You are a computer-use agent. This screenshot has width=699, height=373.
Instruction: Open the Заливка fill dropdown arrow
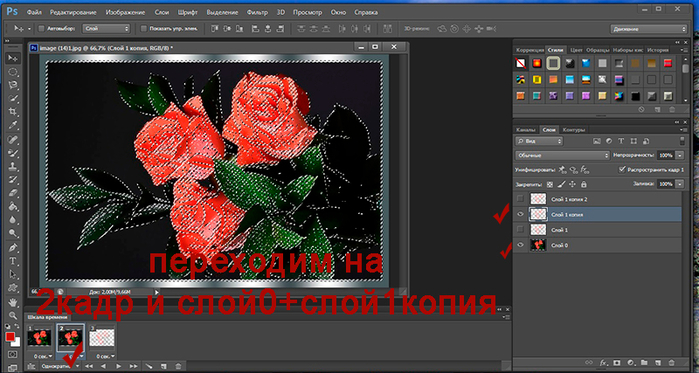[x=679, y=184]
